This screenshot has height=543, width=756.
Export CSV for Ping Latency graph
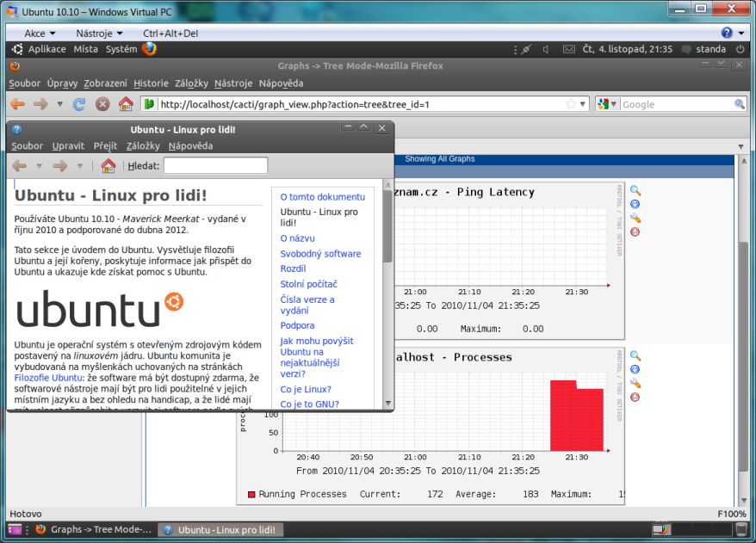[635, 204]
